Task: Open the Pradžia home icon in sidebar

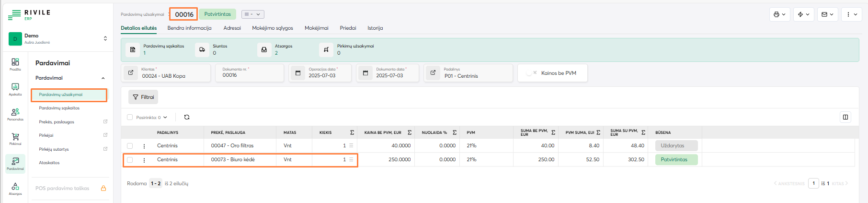Action: point(15,64)
